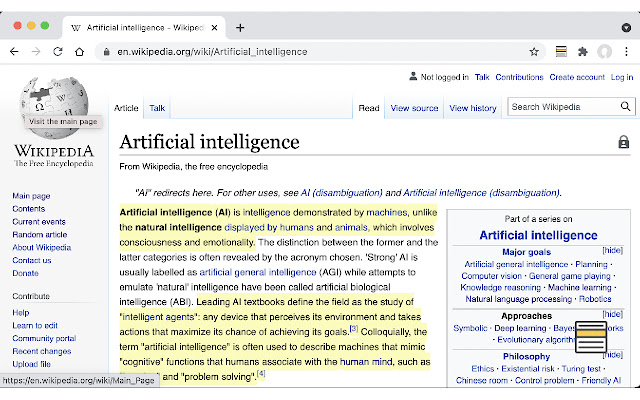Click the padlock icon in address bar
Viewport: 640px width, 400px height.
click(x=107, y=52)
